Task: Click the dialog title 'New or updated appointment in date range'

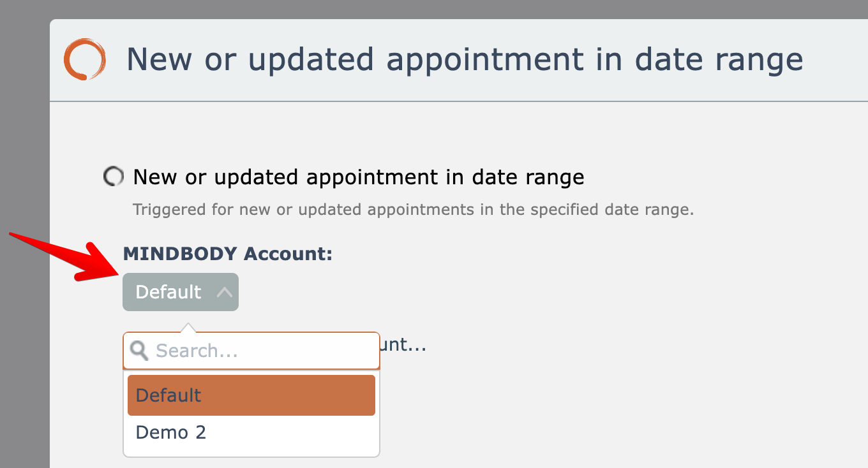Action: pyautogui.click(x=464, y=59)
